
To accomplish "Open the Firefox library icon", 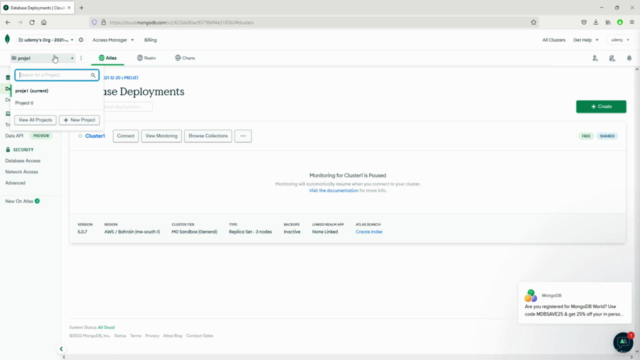I will pos(608,22).
